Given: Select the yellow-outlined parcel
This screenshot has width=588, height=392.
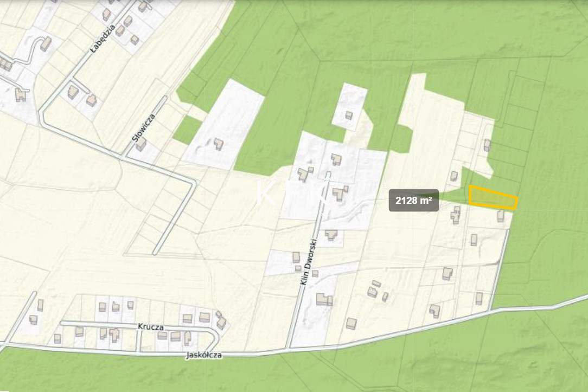Looking at the screenshot, I should click(x=493, y=198).
